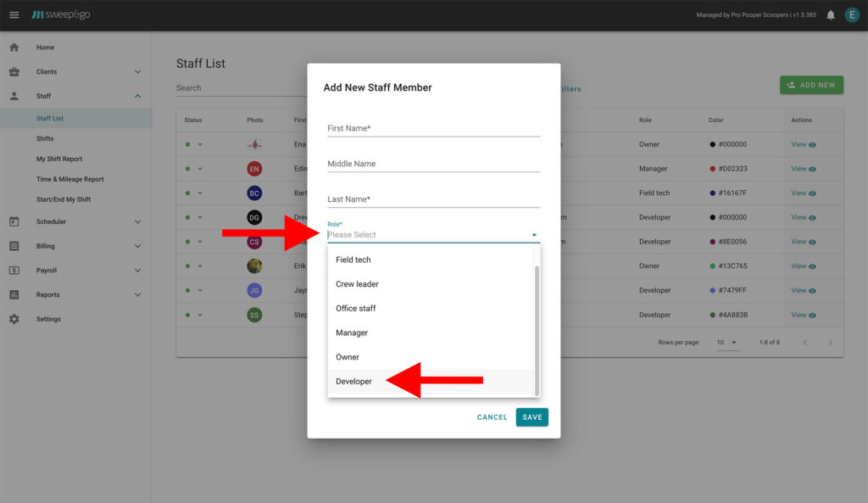868x503 pixels.
Task: Expand the Clients sidebar section
Action: (x=137, y=72)
